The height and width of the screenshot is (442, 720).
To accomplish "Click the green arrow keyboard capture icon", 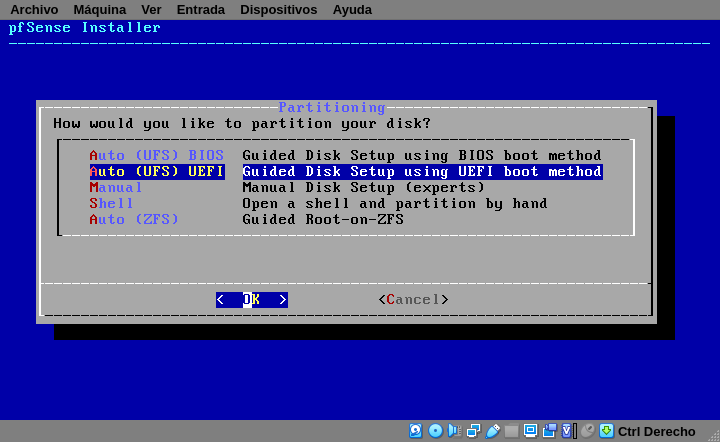I will pos(607,431).
